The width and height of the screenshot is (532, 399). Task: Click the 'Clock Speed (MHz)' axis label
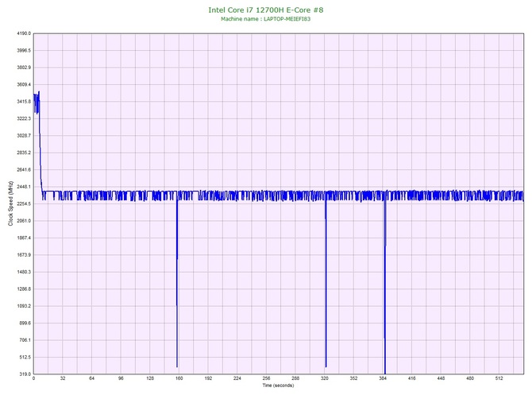coord(10,203)
